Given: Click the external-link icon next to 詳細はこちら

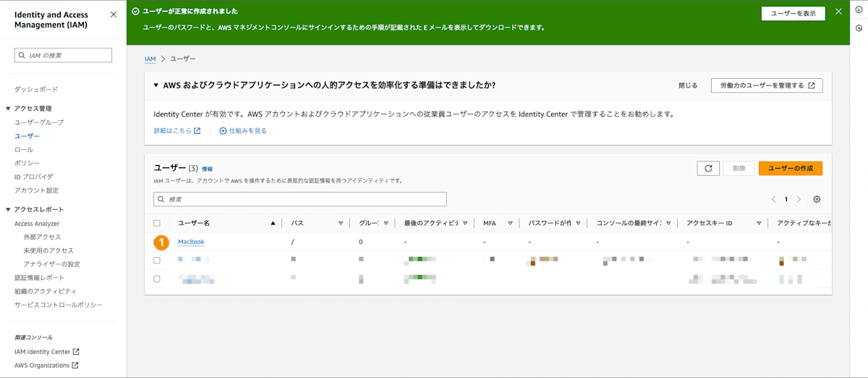Looking at the screenshot, I should click(197, 131).
